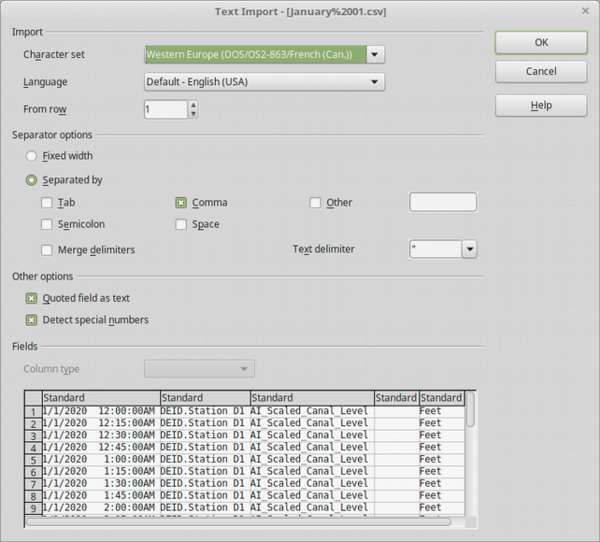Close the Text Import dialog window
Viewport: 600px width, 542px height.
(x=584, y=11)
